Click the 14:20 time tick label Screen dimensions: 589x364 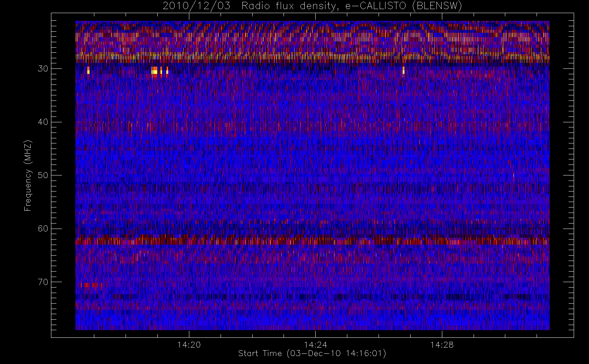pyautogui.click(x=189, y=345)
